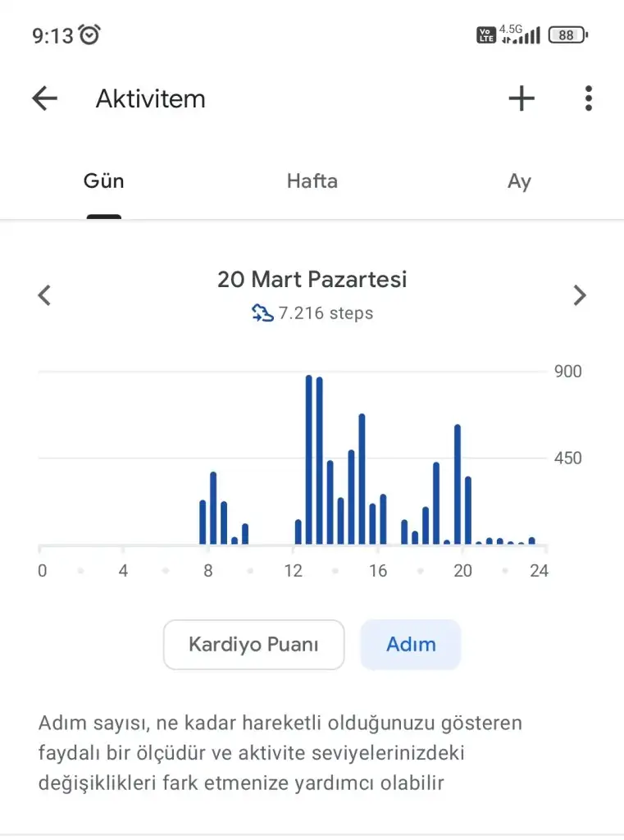The width and height of the screenshot is (624, 840).
Task: Tap the signal strength bars icon
Action: pos(528,34)
